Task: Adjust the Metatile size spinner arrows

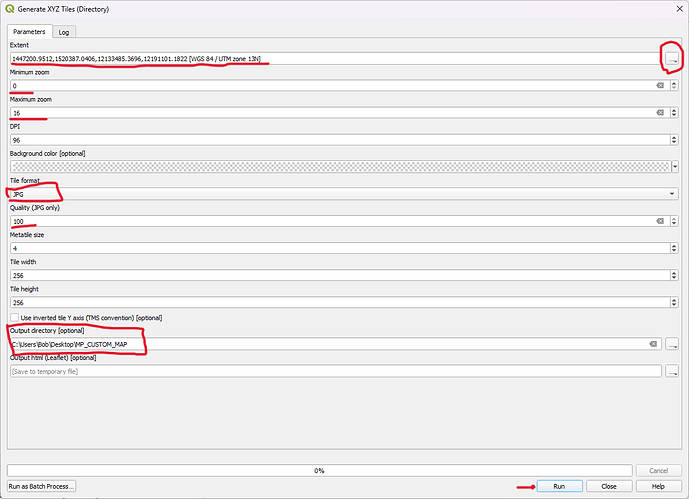Action: point(674,249)
